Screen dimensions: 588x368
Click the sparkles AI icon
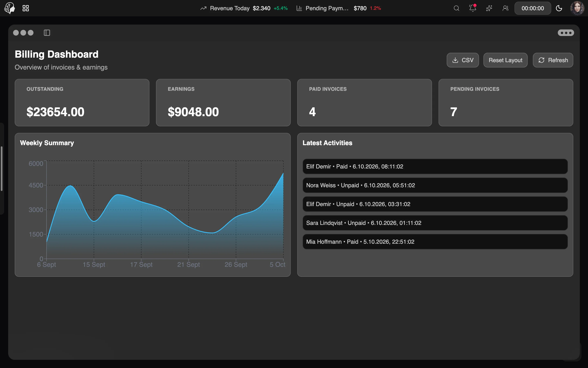(x=489, y=8)
